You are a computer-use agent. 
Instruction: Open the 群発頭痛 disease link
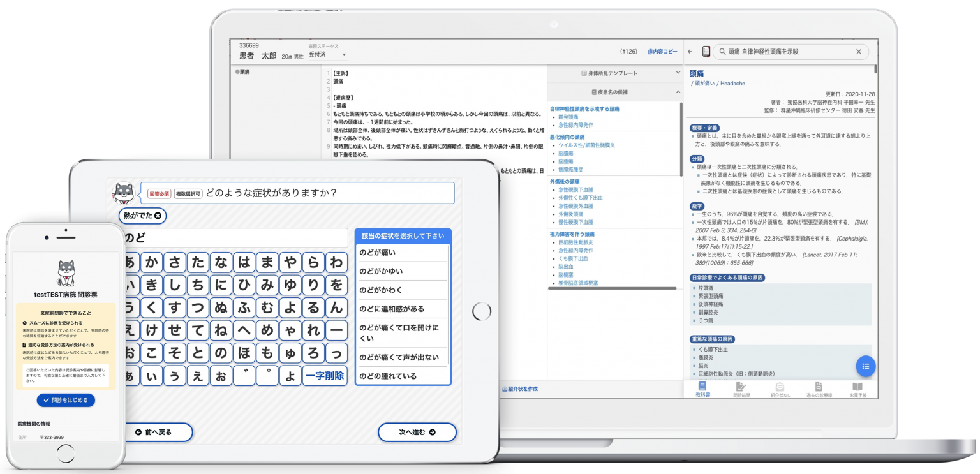[x=568, y=117]
